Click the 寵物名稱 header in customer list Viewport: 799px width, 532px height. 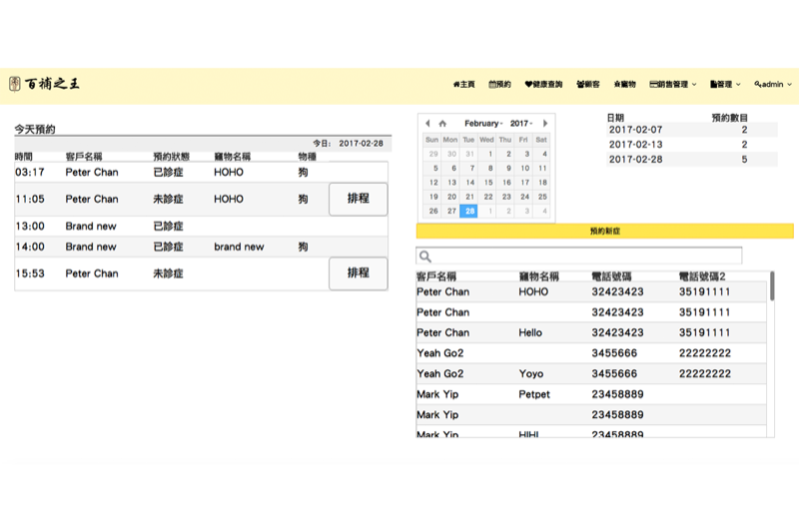539,276
